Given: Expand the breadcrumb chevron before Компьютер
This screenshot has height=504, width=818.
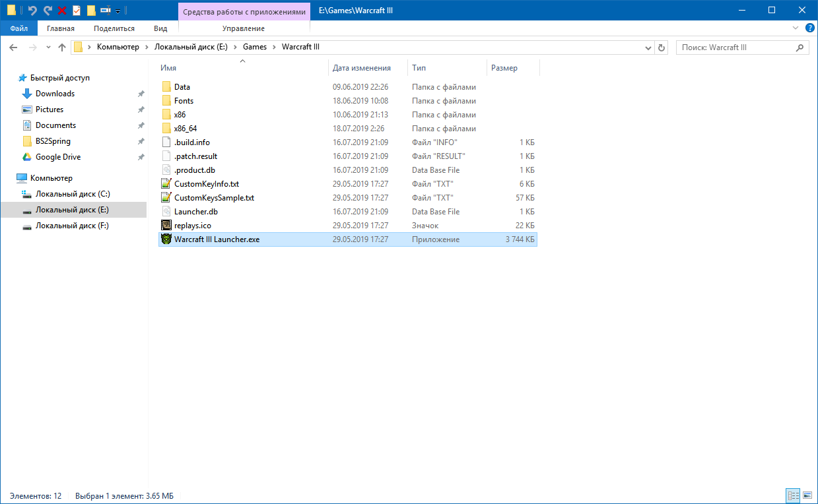Looking at the screenshot, I should click(x=90, y=47).
